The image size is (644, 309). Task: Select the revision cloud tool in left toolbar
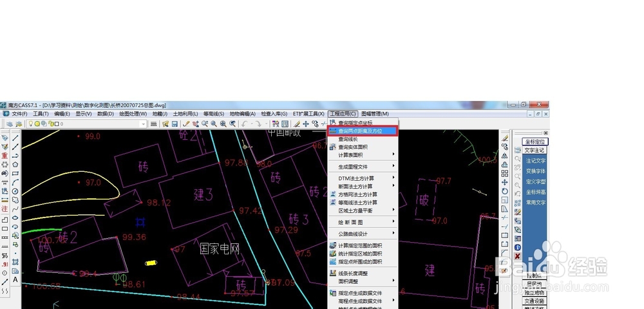pyautogui.click(x=15, y=200)
